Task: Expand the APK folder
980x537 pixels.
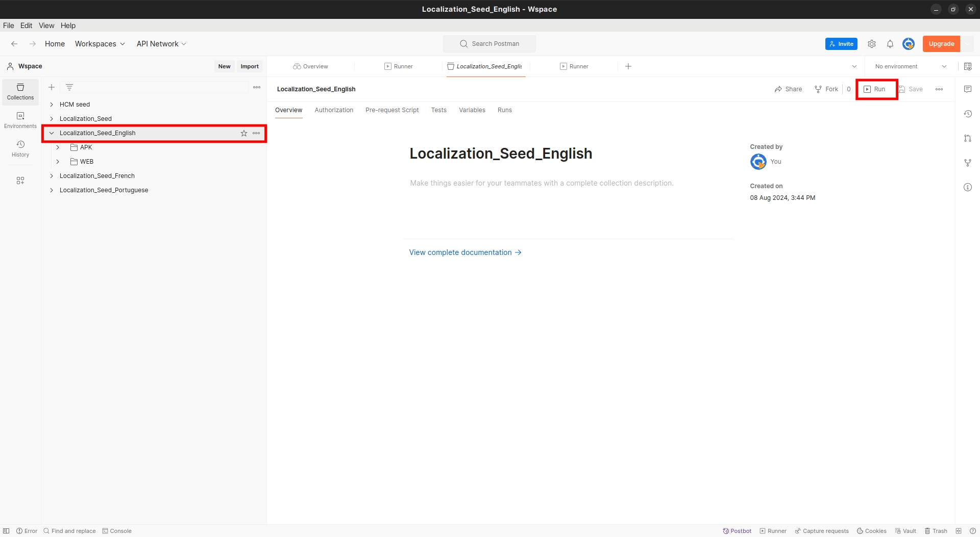Action: pos(58,147)
